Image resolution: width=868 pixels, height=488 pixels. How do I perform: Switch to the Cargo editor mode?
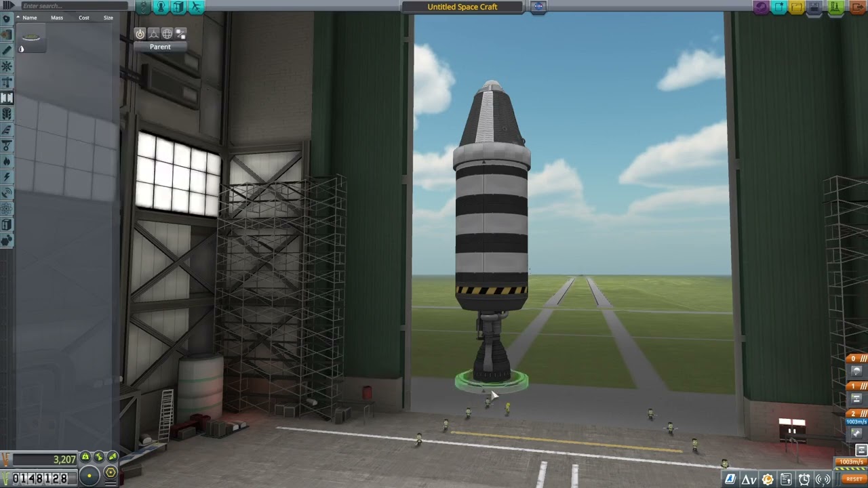[196, 7]
